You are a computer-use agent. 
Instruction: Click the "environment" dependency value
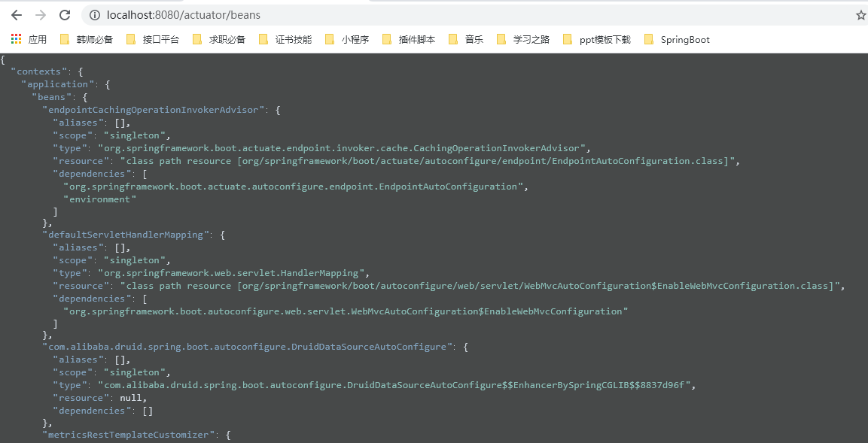click(99, 199)
